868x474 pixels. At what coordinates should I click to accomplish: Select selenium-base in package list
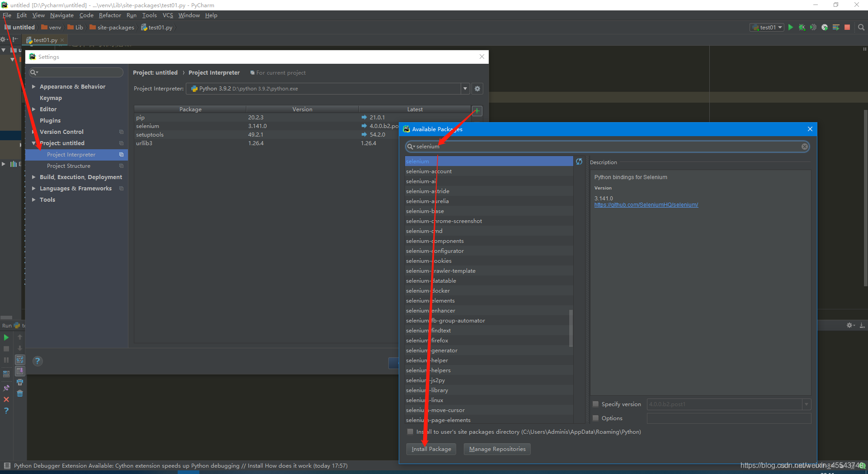point(489,211)
